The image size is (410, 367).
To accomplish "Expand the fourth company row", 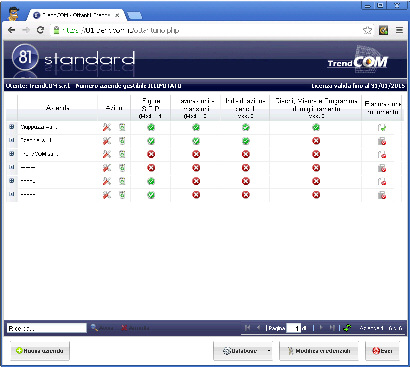I will [x=12, y=167].
